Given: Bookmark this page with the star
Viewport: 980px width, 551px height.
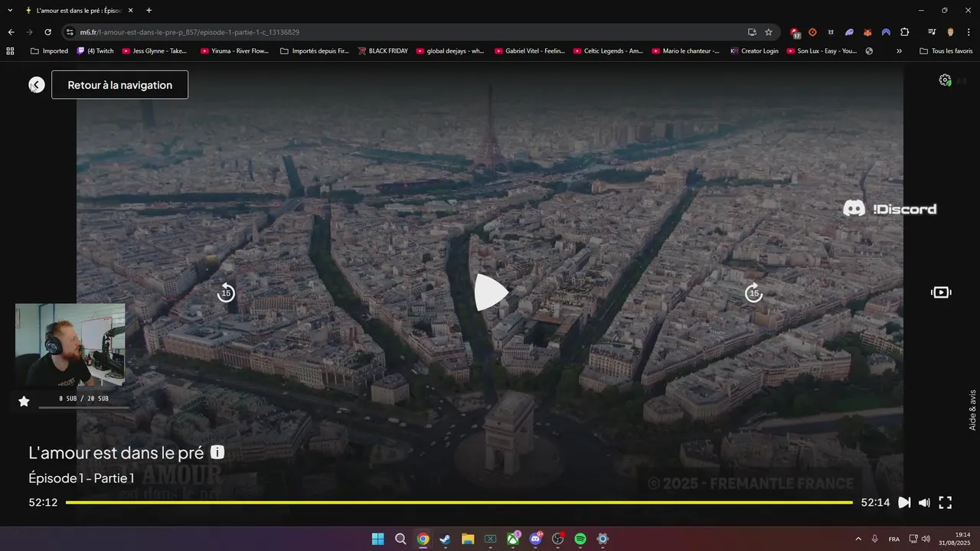Looking at the screenshot, I should pos(769,32).
